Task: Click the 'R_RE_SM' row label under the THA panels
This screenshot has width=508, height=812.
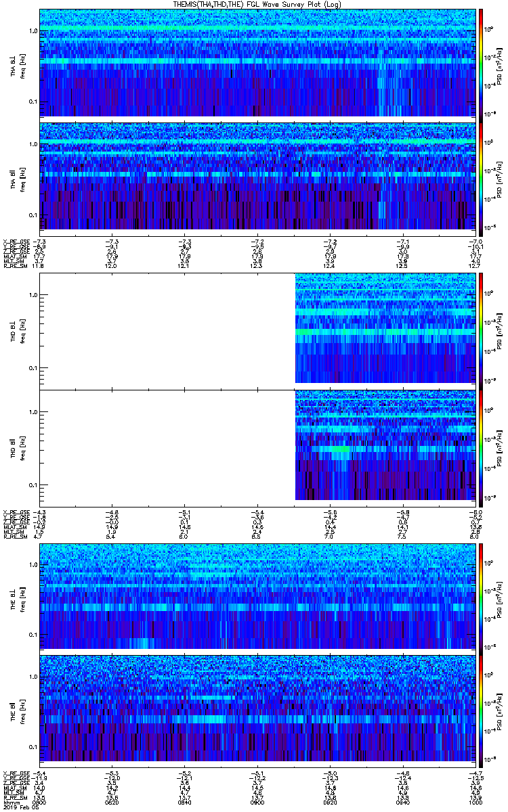Action: click(x=14, y=267)
